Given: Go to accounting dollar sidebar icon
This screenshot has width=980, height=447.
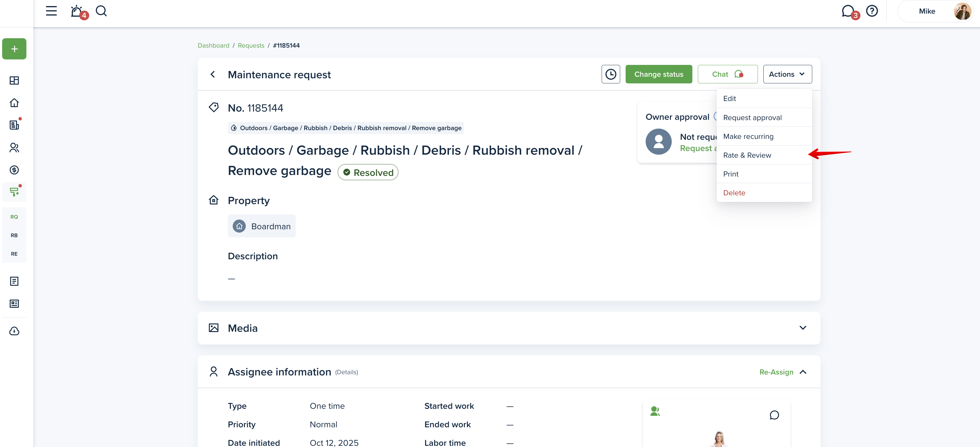Looking at the screenshot, I should pyautogui.click(x=14, y=170).
